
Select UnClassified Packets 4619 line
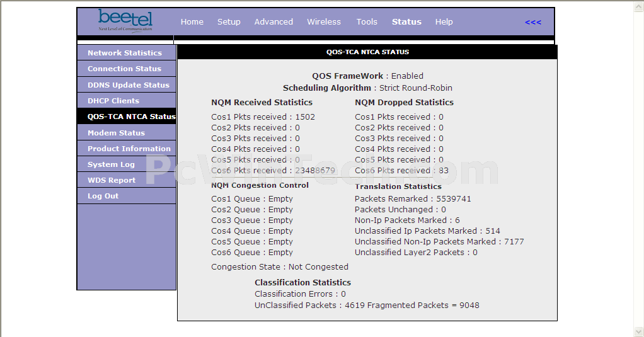(x=367, y=305)
